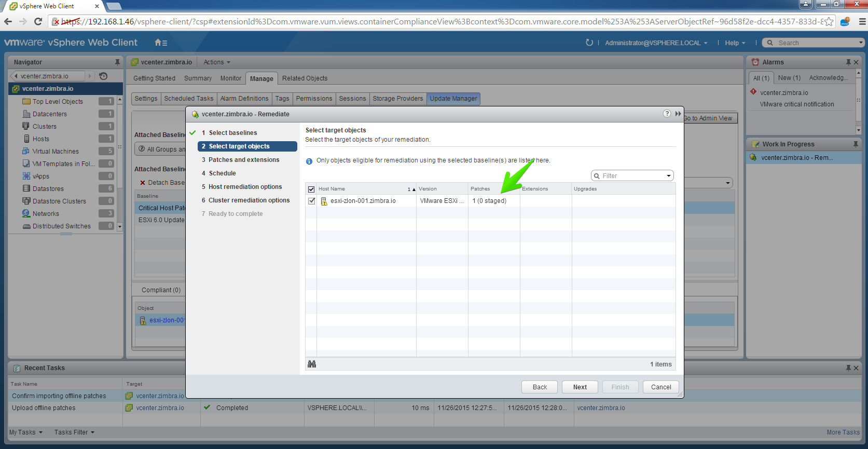Show the New (1) alarms tab
The height and width of the screenshot is (449, 868).
pyautogui.click(x=789, y=78)
